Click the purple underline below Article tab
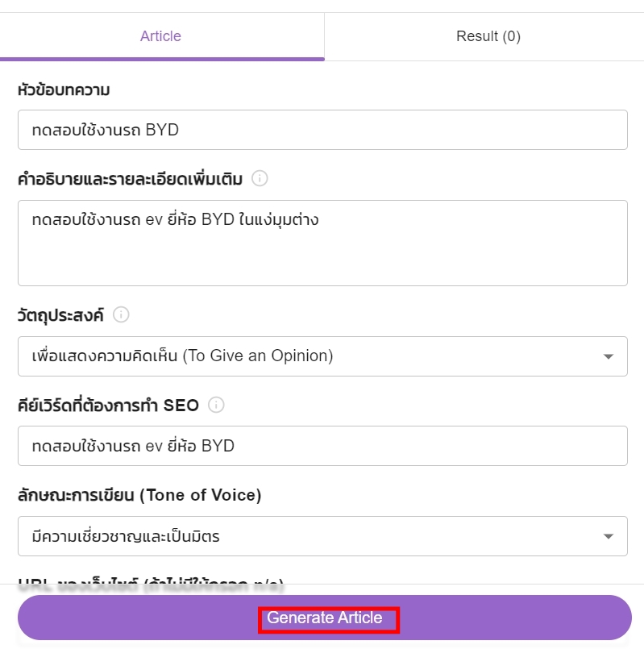Viewport: 644px width, 649px height. (x=162, y=59)
